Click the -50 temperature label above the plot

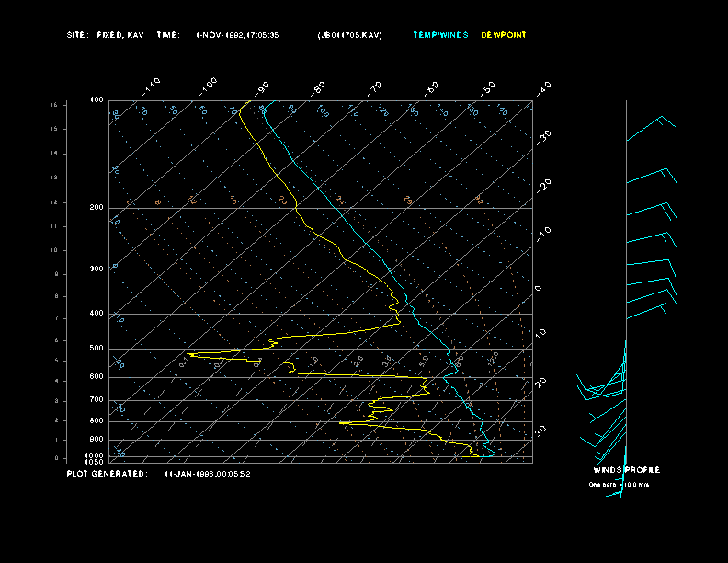[487, 88]
